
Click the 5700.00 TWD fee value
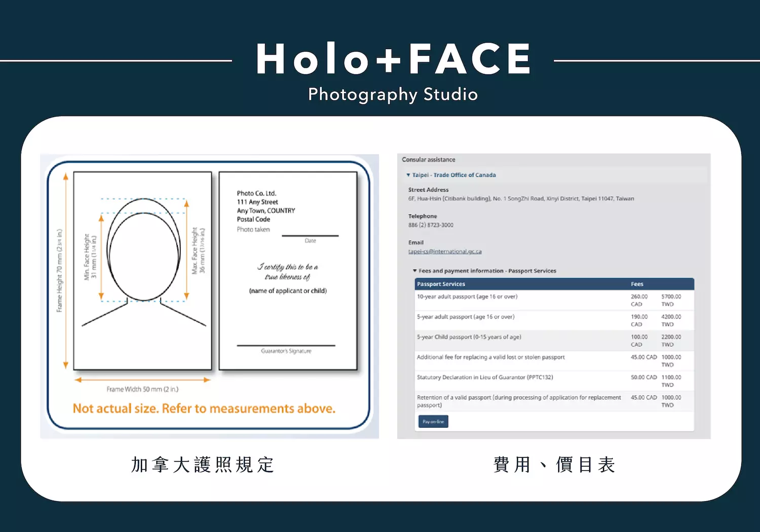coord(671,300)
